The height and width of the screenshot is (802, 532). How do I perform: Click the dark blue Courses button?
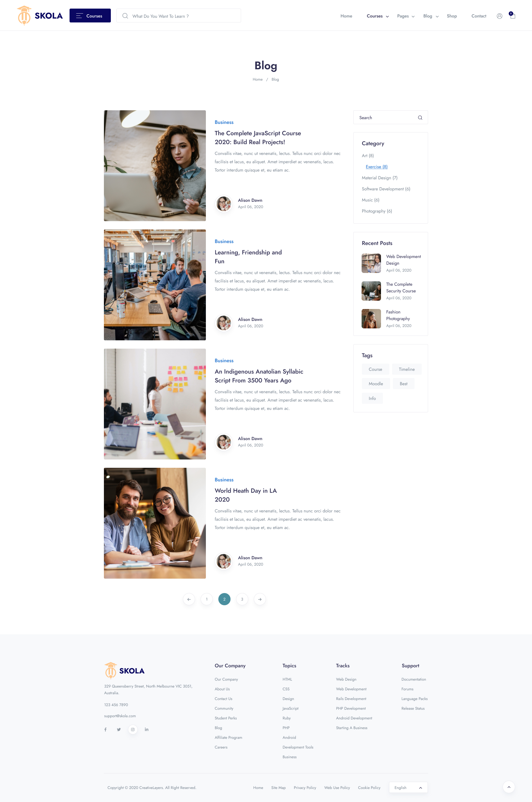pos(90,16)
